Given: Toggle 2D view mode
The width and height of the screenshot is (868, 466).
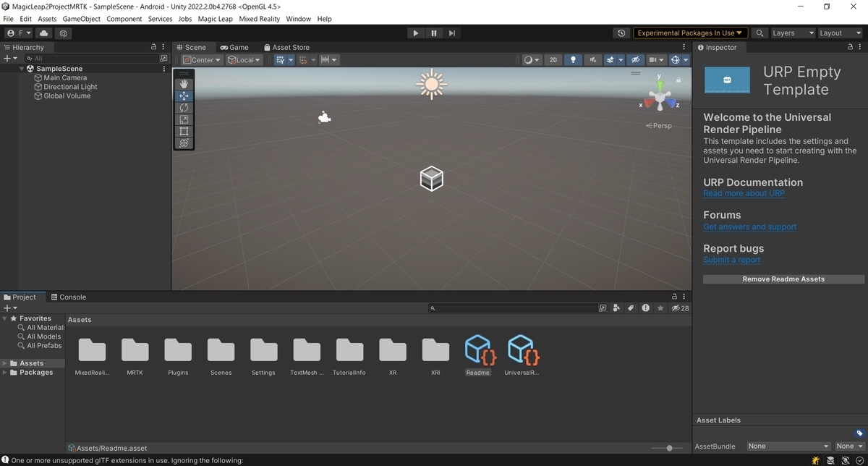Looking at the screenshot, I should coord(553,60).
